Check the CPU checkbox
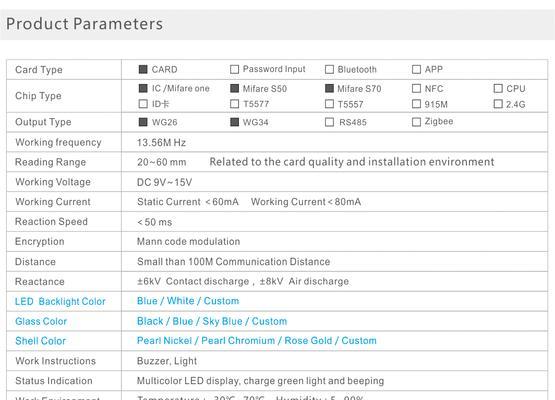 click(498, 88)
